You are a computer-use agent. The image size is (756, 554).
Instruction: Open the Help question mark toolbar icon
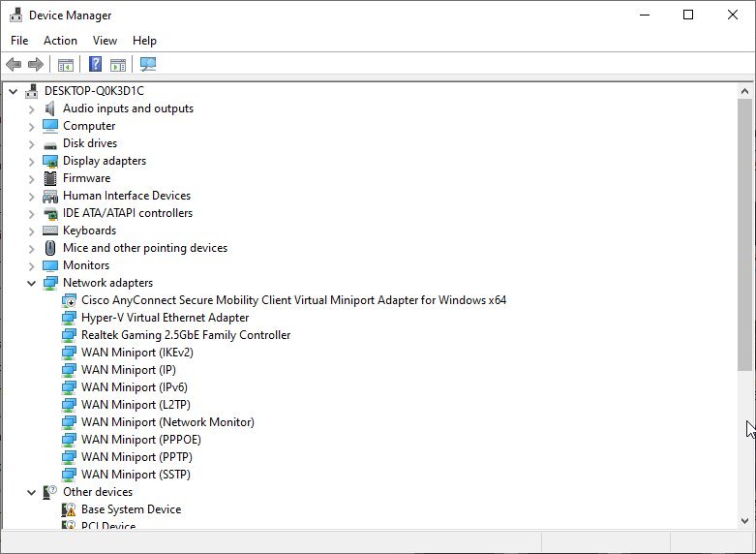[x=96, y=64]
